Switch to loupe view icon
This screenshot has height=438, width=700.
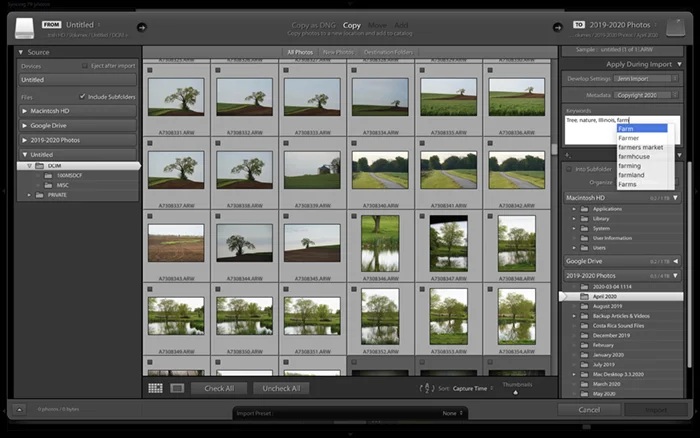(x=177, y=388)
